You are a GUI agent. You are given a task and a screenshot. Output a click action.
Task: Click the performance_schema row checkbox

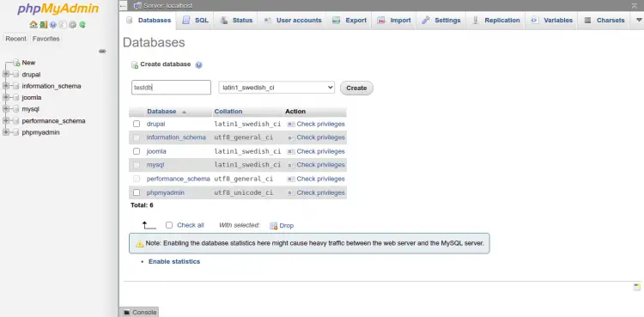[137, 179]
